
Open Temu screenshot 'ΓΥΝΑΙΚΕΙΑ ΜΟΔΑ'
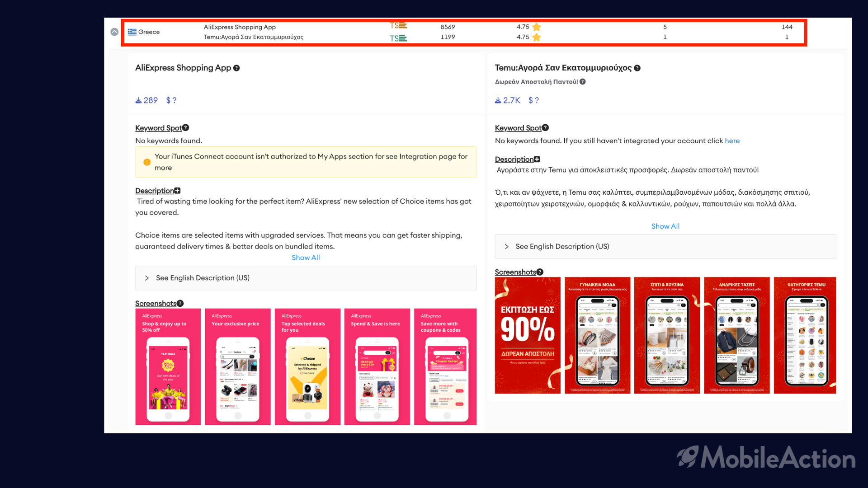click(x=597, y=335)
